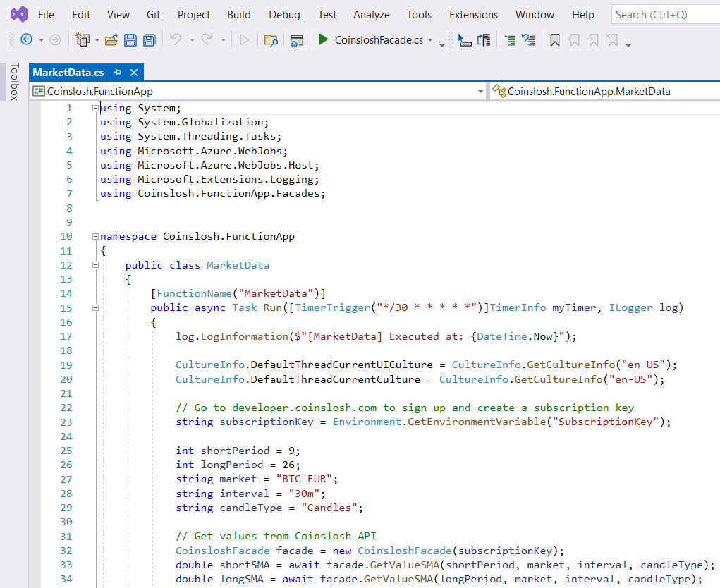Click the Open File folder icon

pyautogui.click(x=111, y=40)
